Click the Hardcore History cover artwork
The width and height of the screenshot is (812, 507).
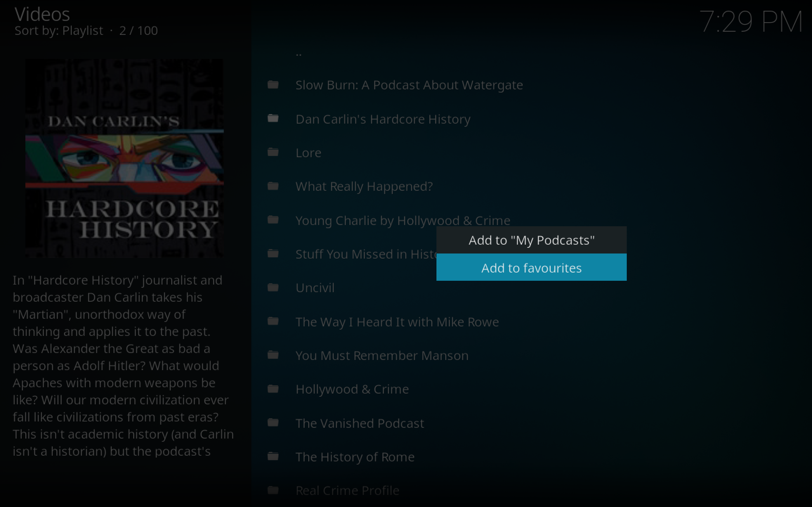[x=124, y=158]
